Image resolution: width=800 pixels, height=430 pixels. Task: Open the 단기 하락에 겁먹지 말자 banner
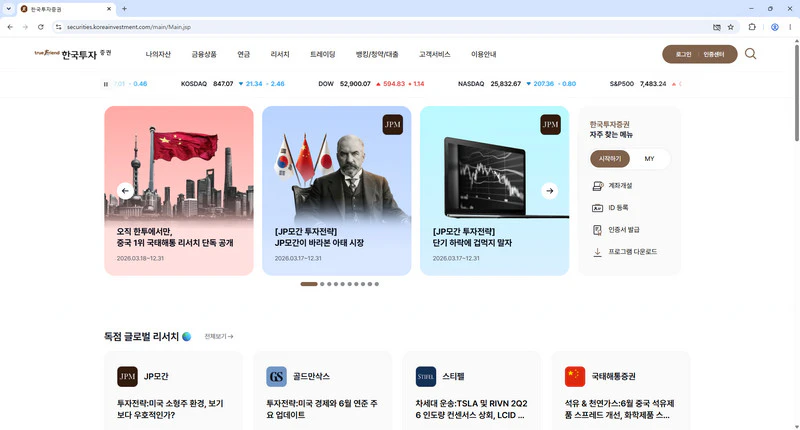[494, 191]
